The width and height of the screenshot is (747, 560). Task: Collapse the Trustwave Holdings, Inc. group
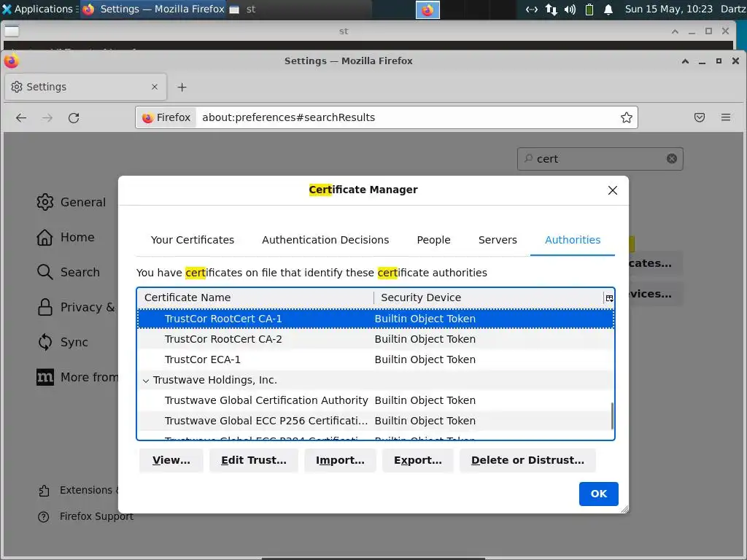click(x=146, y=381)
